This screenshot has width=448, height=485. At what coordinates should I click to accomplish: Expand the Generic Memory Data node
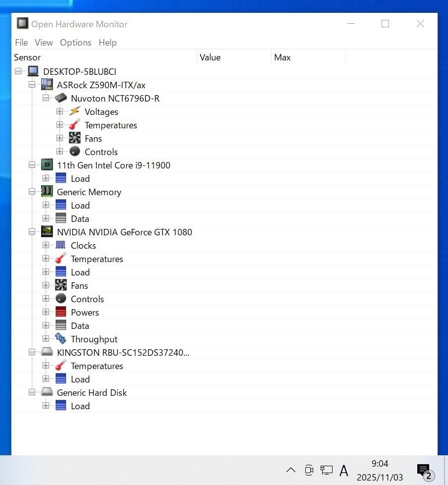coord(46,219)
